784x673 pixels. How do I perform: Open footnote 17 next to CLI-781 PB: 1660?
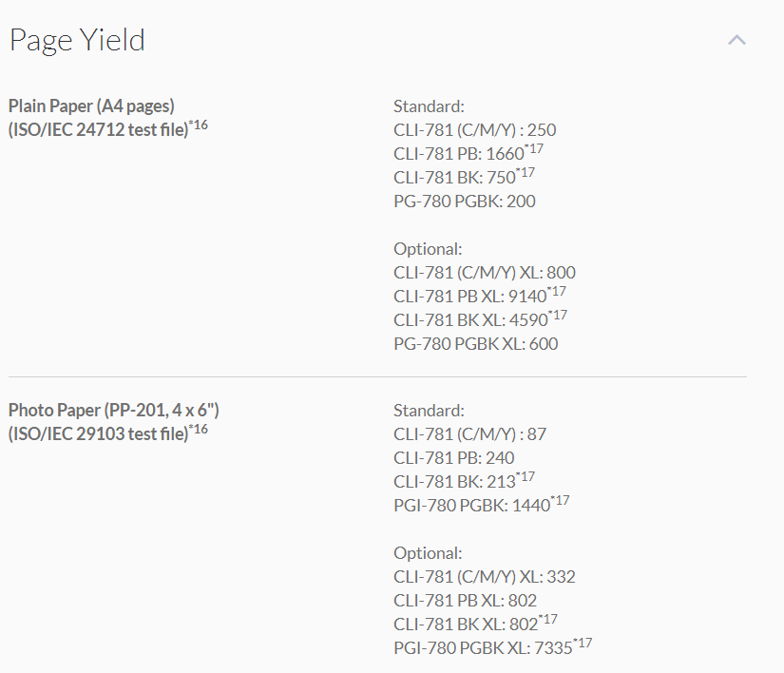coord(534,148)
